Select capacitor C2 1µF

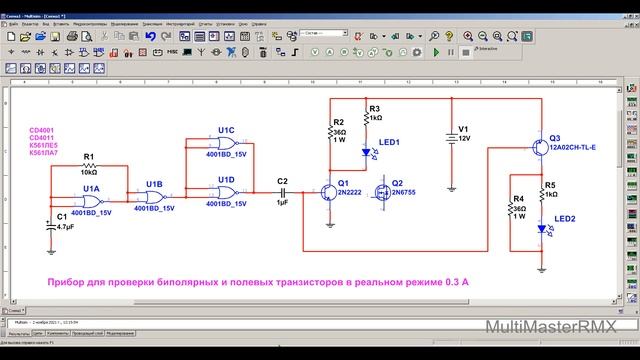tap(282, 192)
